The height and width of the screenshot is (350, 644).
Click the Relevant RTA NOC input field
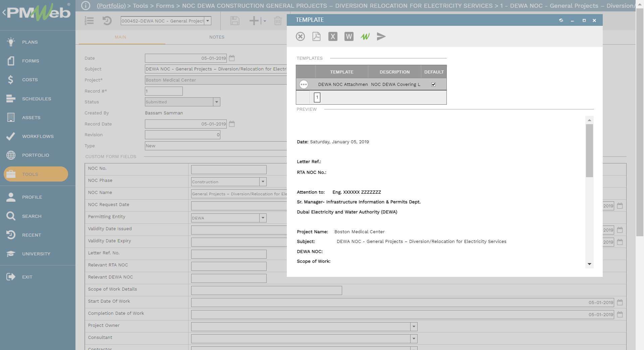229,266
